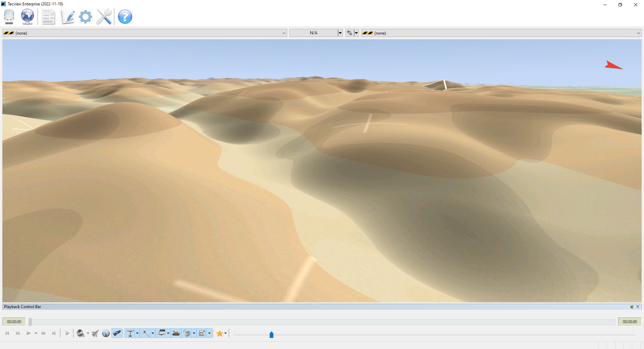Toggle the frame selection overlay icon
Screen dimensions: 644x349
(x=202, y=333)
